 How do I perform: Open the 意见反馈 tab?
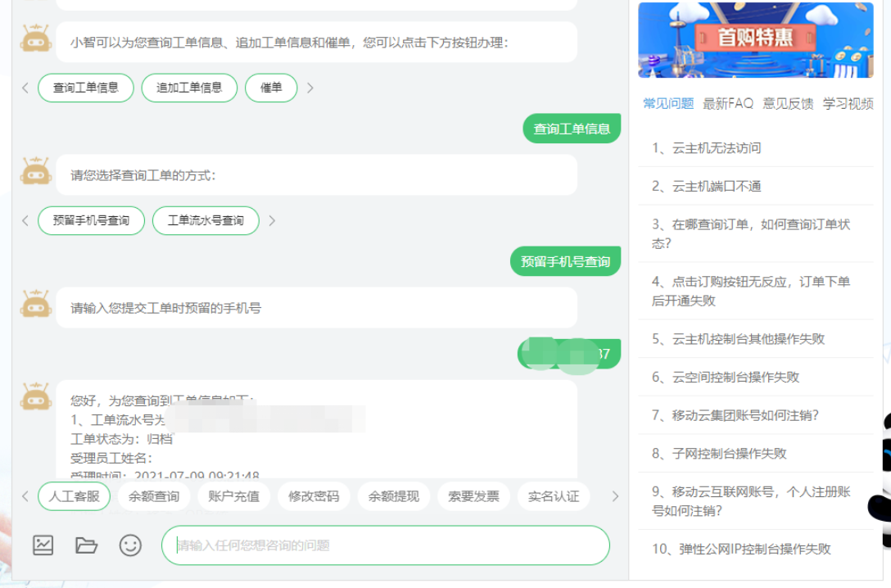[788, 103]
